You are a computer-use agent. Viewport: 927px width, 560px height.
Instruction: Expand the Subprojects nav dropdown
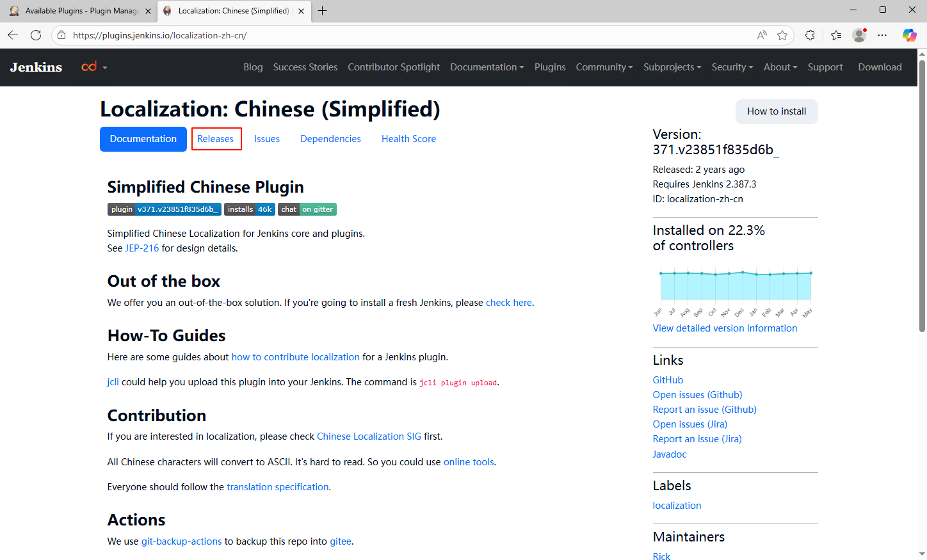pyautogui.click(x=672, y=67)
